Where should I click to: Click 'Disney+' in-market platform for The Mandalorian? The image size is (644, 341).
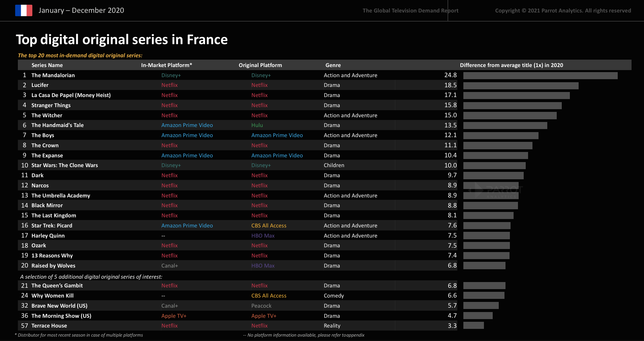click(171, 75)
